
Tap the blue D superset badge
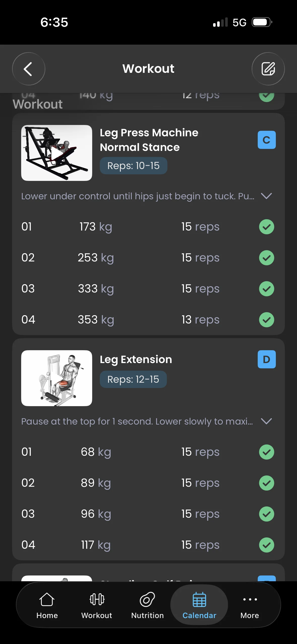[x=267, y=359]
